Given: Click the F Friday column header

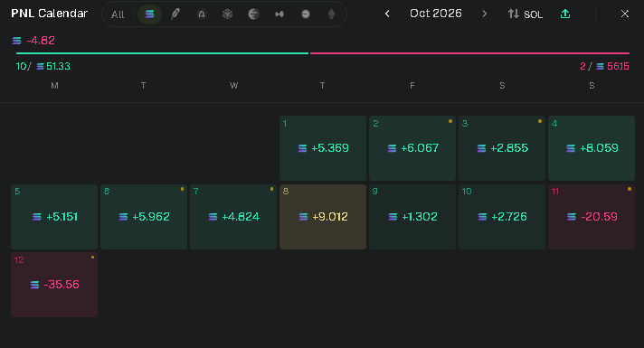Looking at the screenshot, I should click(412, 86).
